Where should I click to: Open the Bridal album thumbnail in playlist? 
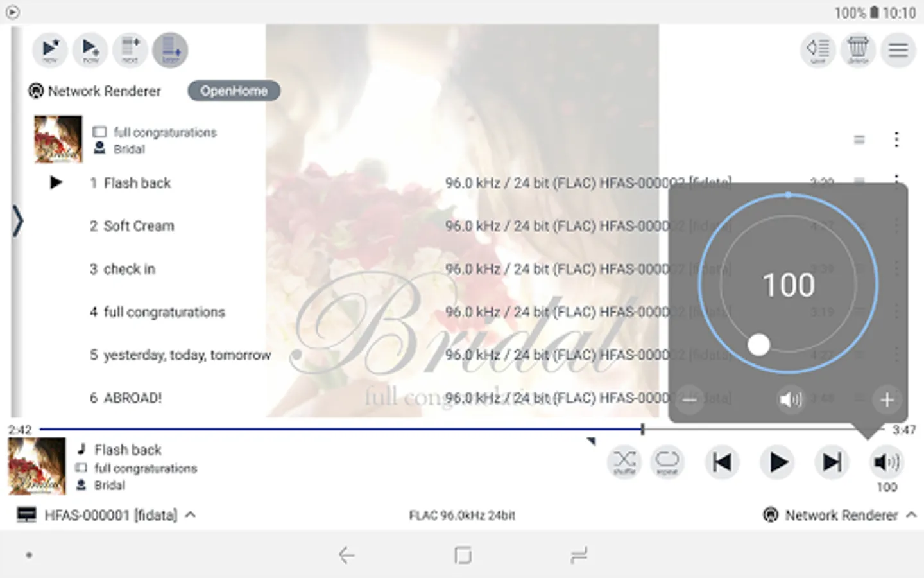pyautogui.click(x=58, y=139)
